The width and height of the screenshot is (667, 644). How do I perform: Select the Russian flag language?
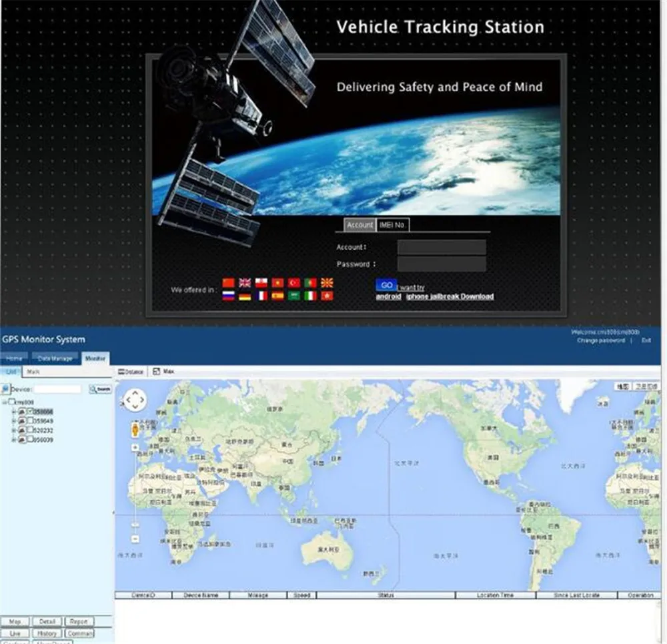pos(228,296)
